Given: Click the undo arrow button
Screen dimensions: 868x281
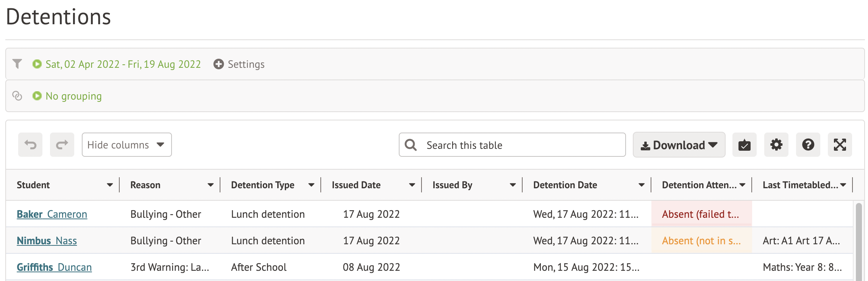Looking at the screenshot, I should point(30,145).
